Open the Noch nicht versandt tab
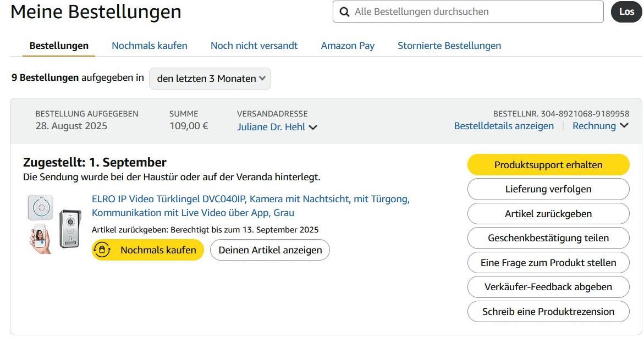 pos(254,46)
